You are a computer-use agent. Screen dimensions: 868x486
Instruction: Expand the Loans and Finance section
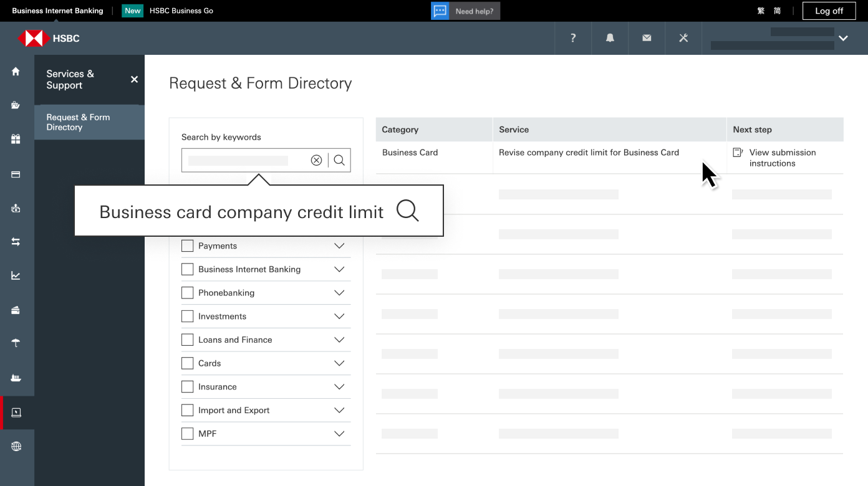(339, 340)
